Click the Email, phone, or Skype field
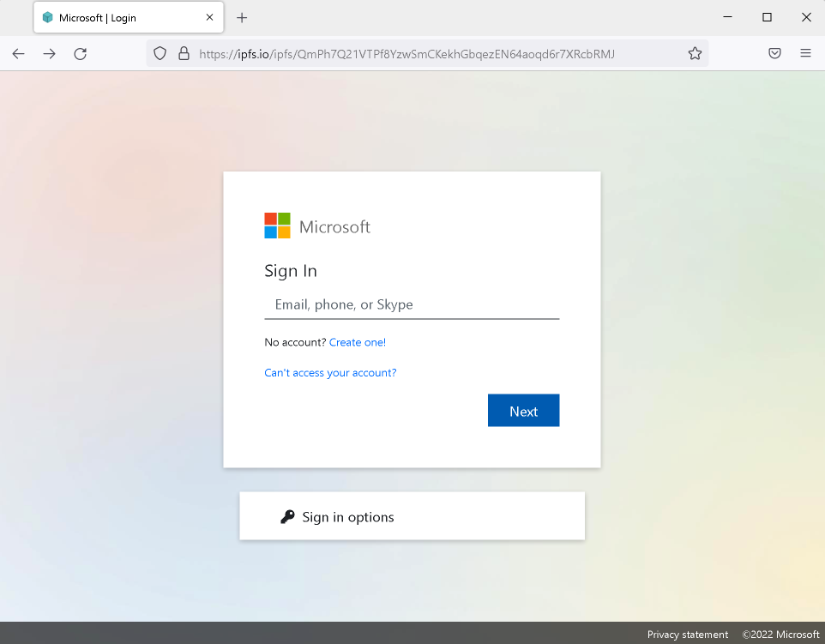 coord(412,304)
